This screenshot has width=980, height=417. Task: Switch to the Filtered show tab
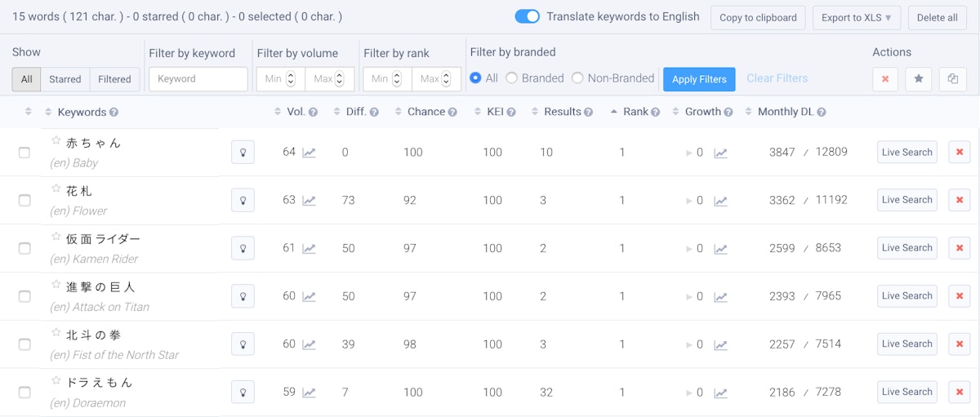(x=114, y=79)
